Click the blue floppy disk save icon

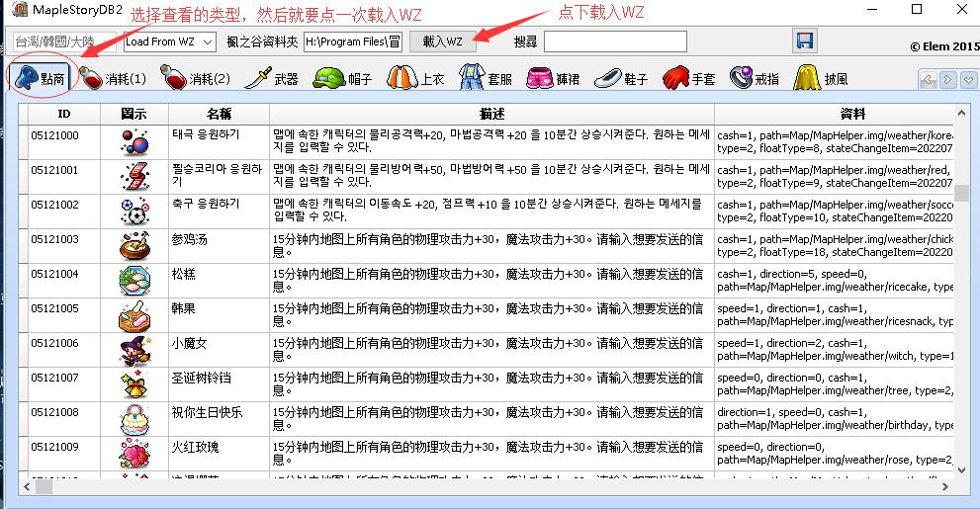pyautogui.click(x=805, y=42)
